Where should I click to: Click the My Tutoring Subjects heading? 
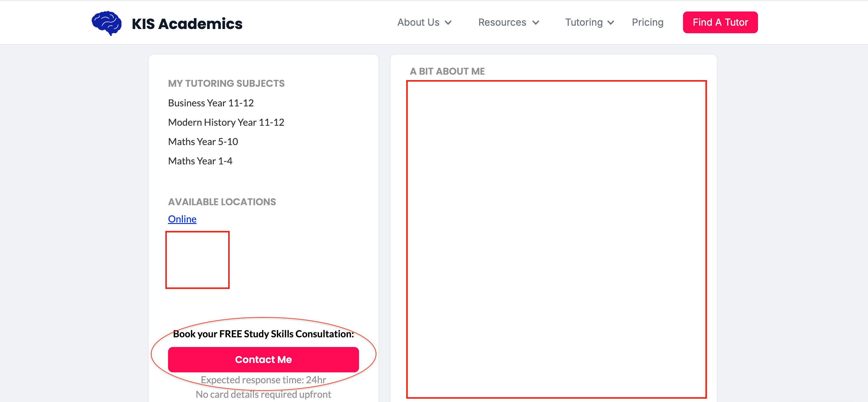click(x=226, y=83)
